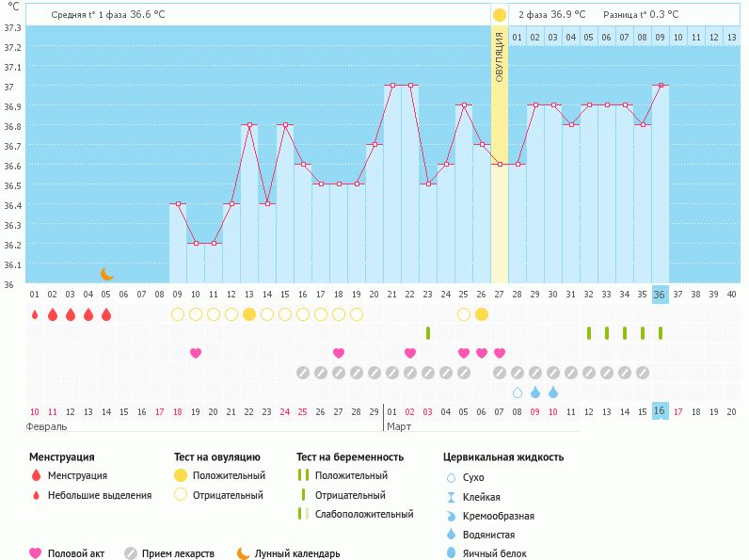Click the 37.3 label on temperature axis
The height and width of the screenshot is (560, 749).
coord(13,27)
